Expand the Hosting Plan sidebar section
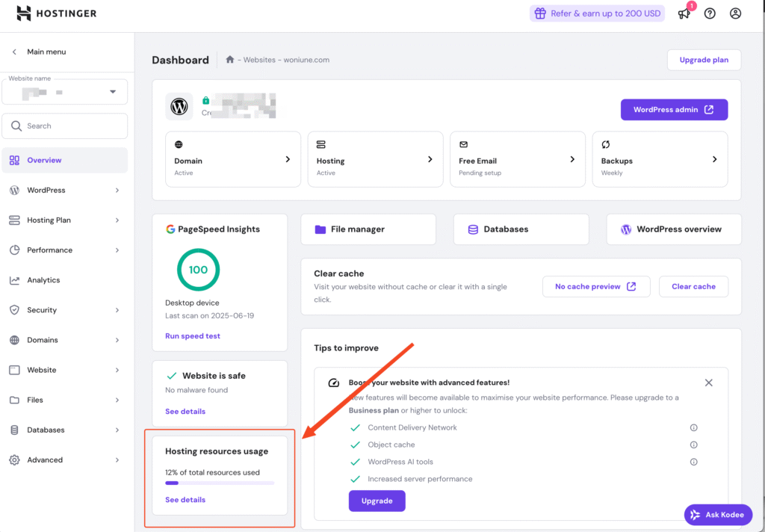765x532 pixels. point(65,220)
